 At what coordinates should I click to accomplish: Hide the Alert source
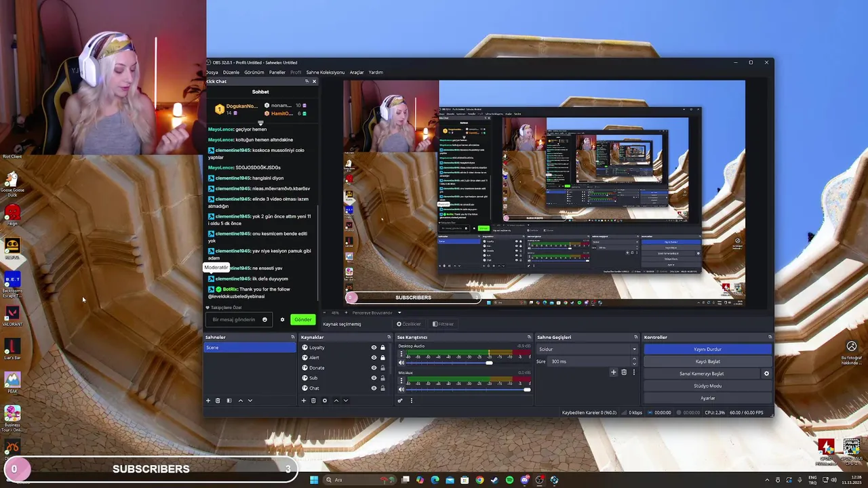[374, 358]
